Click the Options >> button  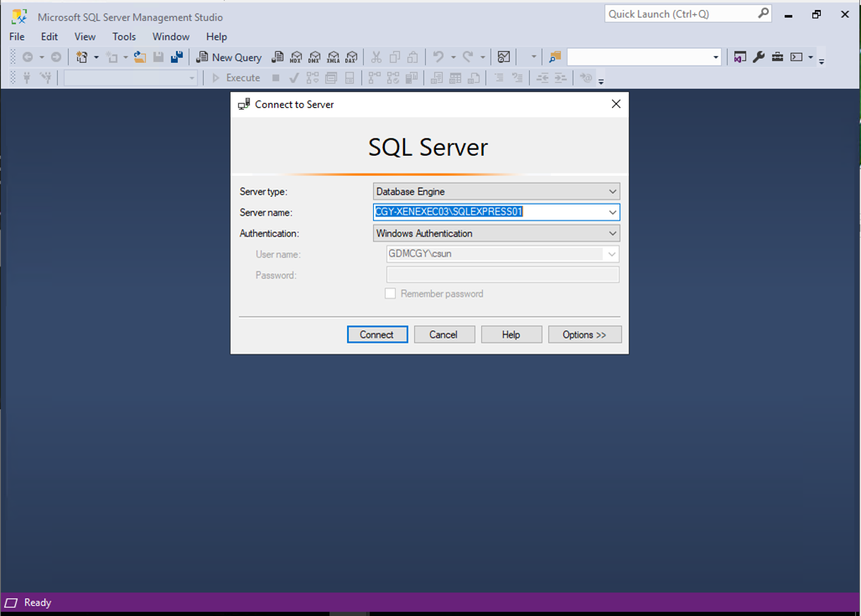pos(585,334)
